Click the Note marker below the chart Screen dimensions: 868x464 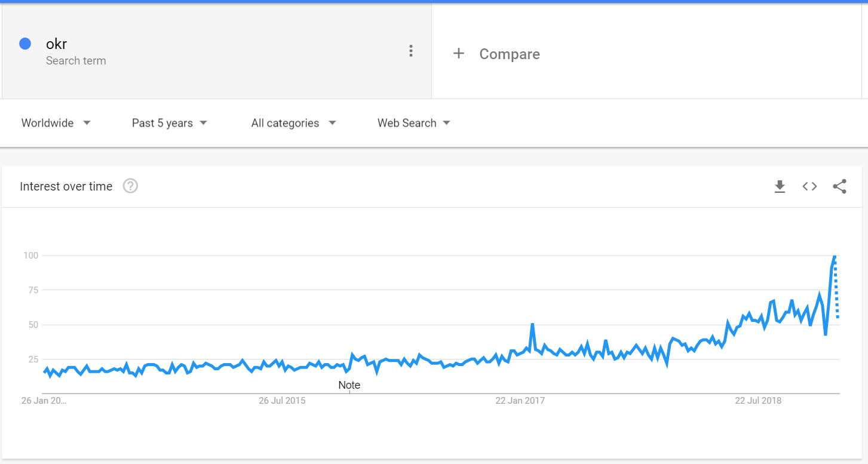(349, 385)
